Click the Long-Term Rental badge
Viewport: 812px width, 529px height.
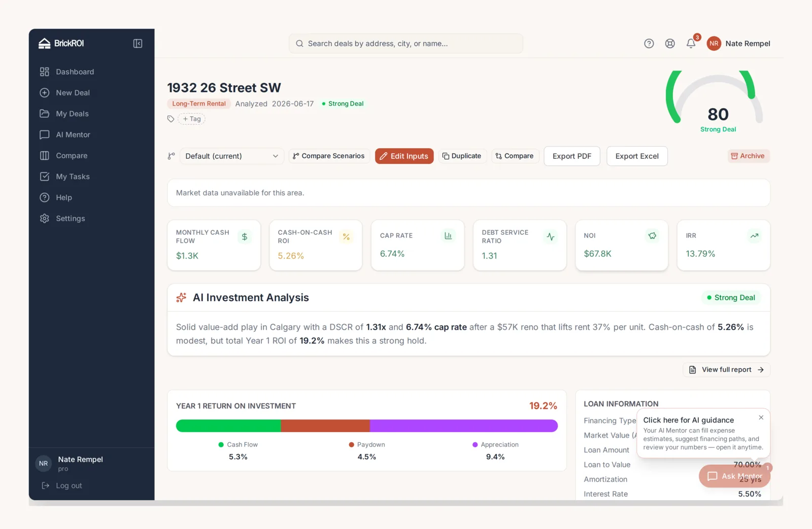(x=198, y=104)
